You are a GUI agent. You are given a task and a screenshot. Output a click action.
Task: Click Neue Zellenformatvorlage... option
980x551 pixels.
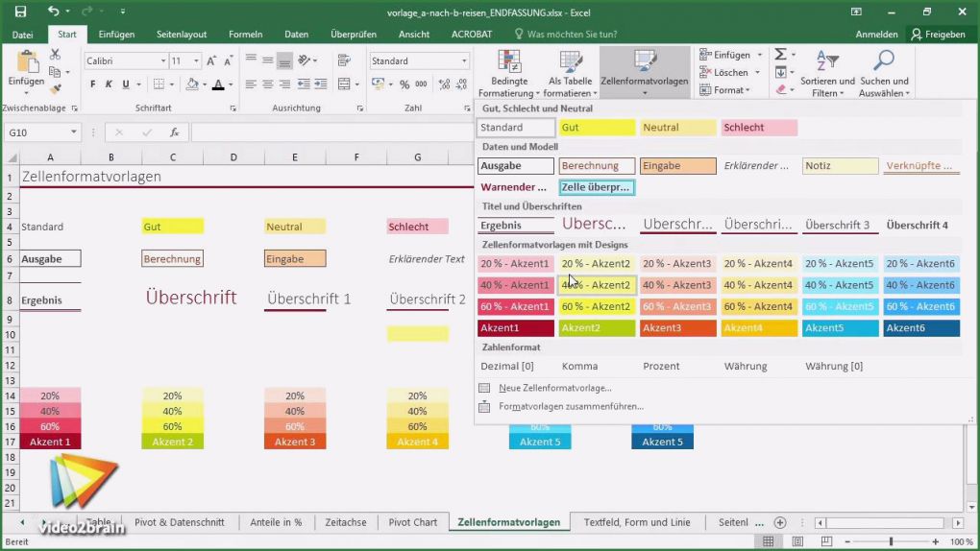click(555, 388)
